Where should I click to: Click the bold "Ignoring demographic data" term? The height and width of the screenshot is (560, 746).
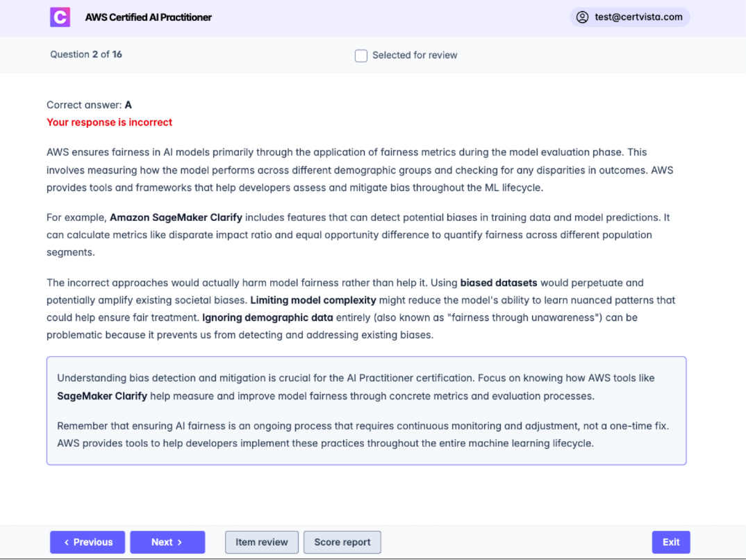pyautogui.click(x=267, y=318)
